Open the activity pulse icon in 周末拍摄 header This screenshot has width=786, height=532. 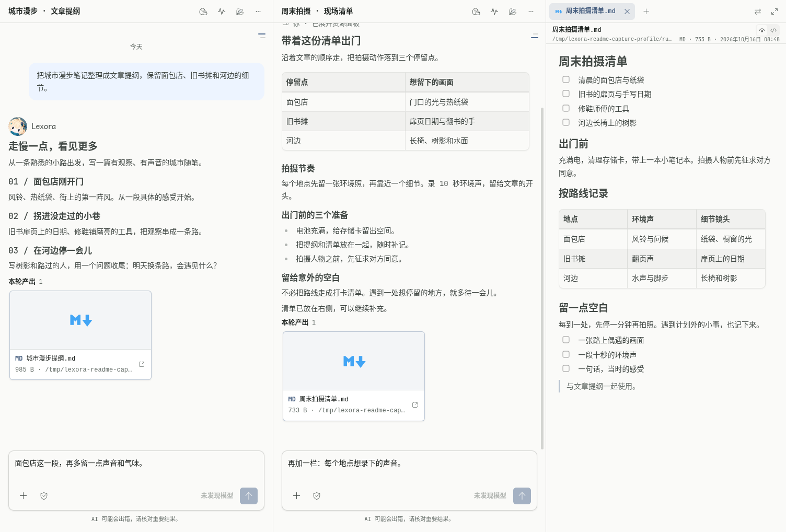[x=494, y=11]
